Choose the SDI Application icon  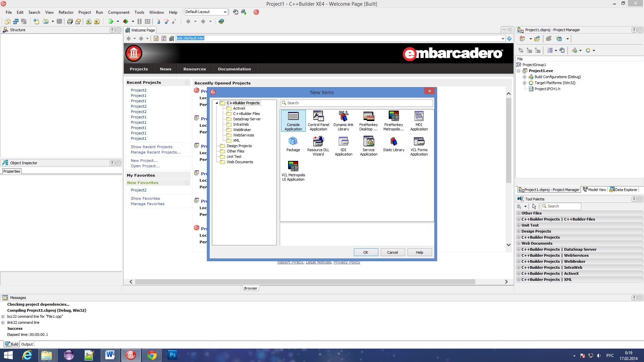click(x=343, y=146)
